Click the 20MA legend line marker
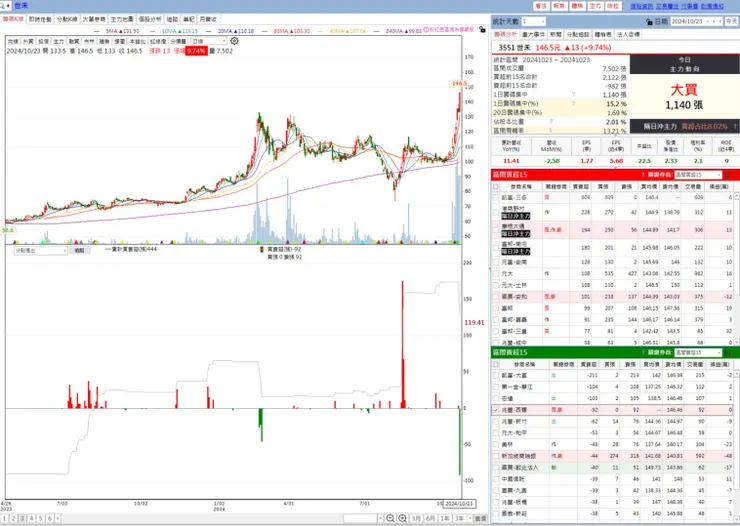740x526 pixels. (209, 31)
